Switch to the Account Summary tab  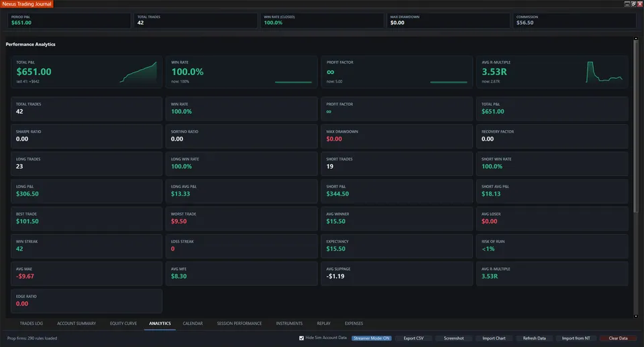click(76, 323)
